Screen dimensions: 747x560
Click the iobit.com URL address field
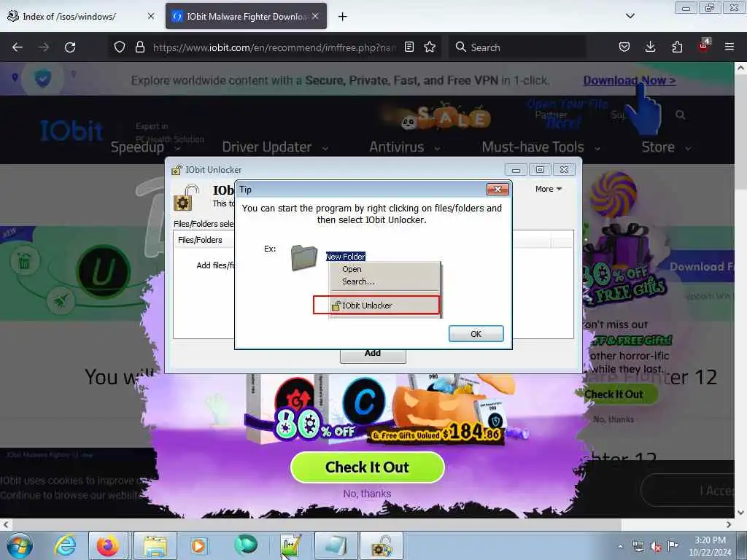274,47
